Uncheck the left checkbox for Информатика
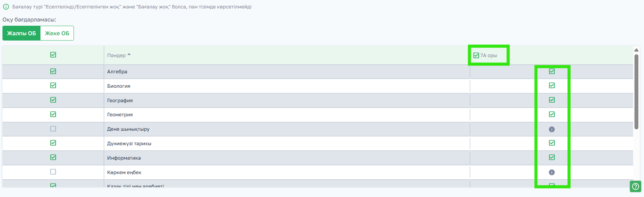The width and height of the screenshot is (644, 197). [x=53, y=157]
